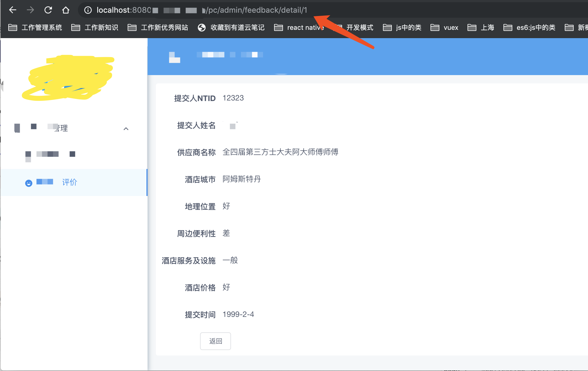Screen dimensions: 588x371
Task: Select the blurred sidebar item above 评价
Action: (x=50, y=155)
